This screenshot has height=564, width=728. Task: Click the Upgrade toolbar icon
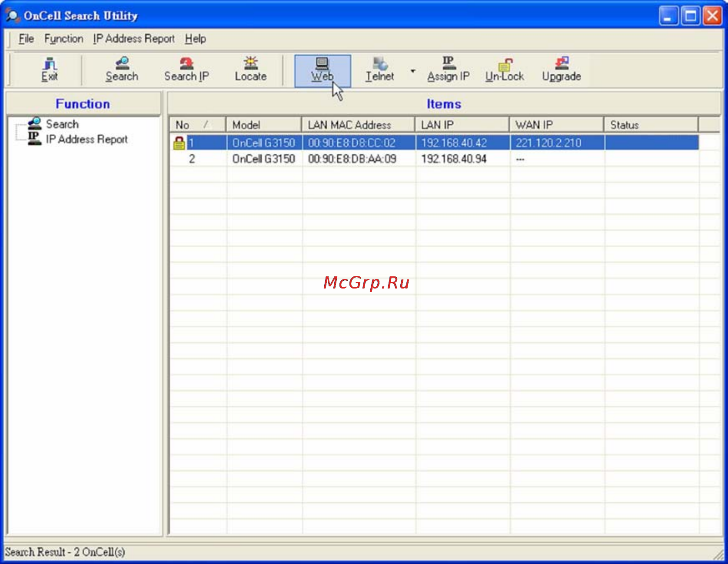(x=562, y=70)
